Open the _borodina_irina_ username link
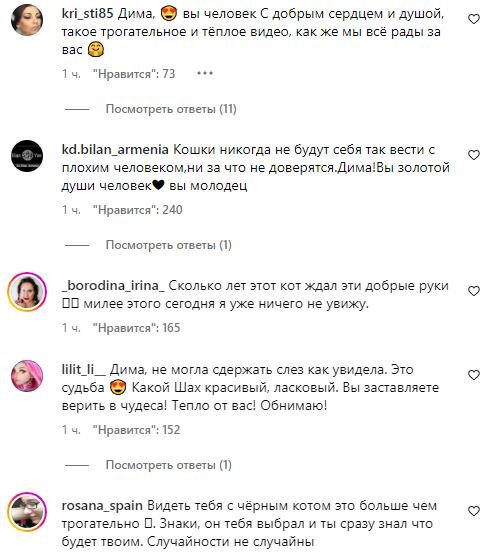 coord(113,285)
